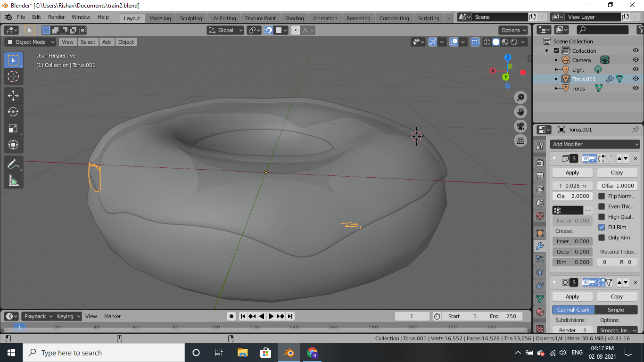Switch to the Sculpting workspace tab
The image size is (644, 362).
(191, 18)
